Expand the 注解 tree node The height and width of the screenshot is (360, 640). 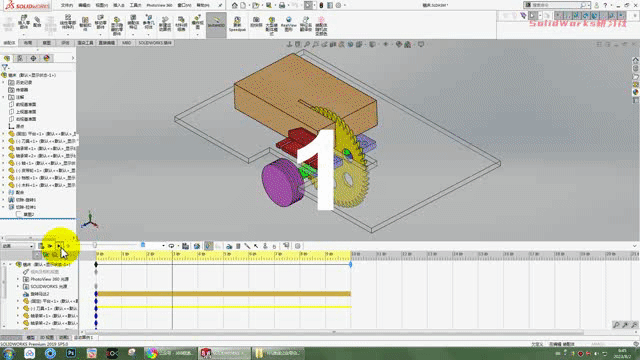4,97
